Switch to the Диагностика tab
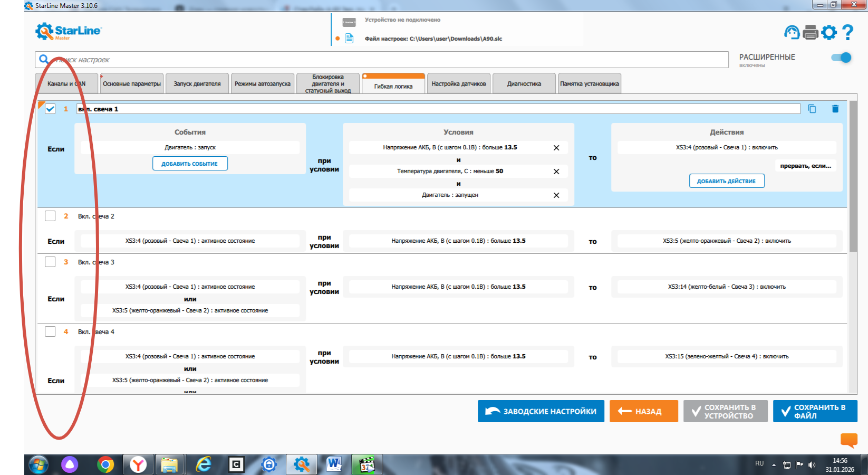The height and width of the screenshot is (475, 868). click(524, 84)
